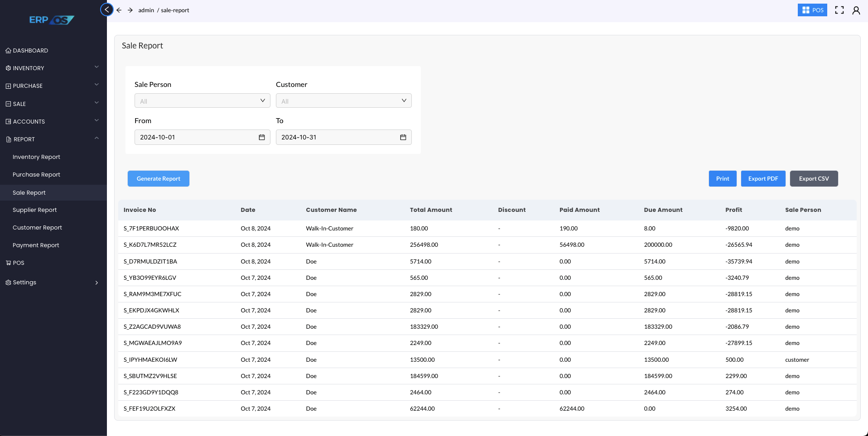This screenshot has width=868, height=436.
Task: Collapse the REPORT section in the sidebar
Action: click(96, 139)
